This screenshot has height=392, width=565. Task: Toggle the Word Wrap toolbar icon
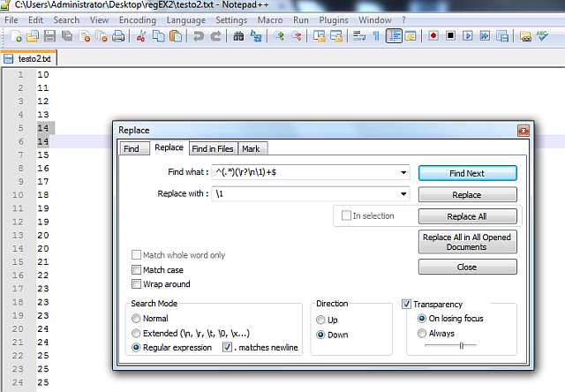point(359,36)
